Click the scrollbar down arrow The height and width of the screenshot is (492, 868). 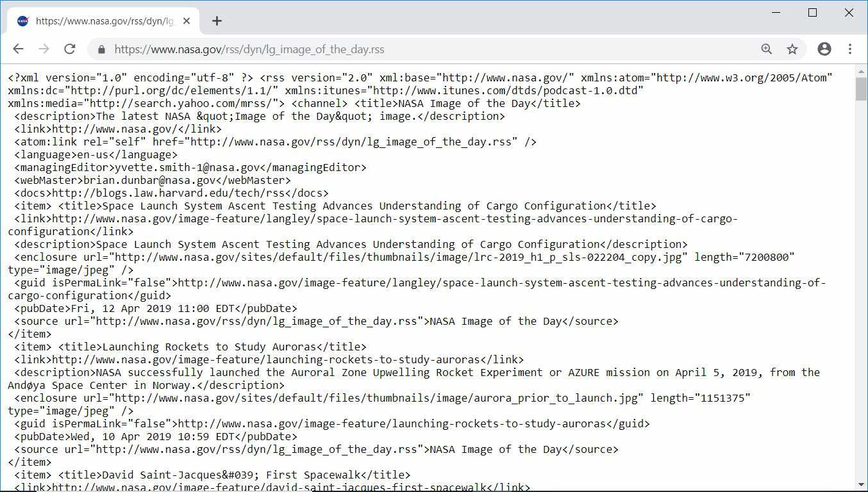[x=861, y=485]
